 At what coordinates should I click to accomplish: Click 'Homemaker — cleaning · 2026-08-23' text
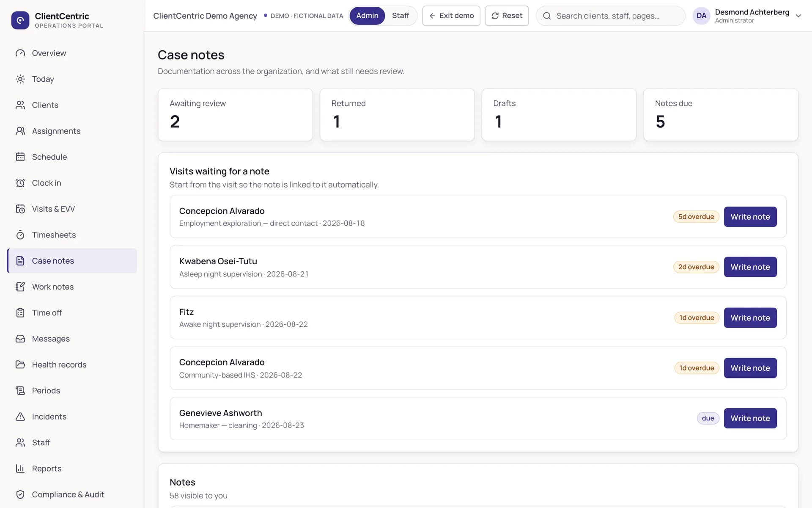pos(241,425)
